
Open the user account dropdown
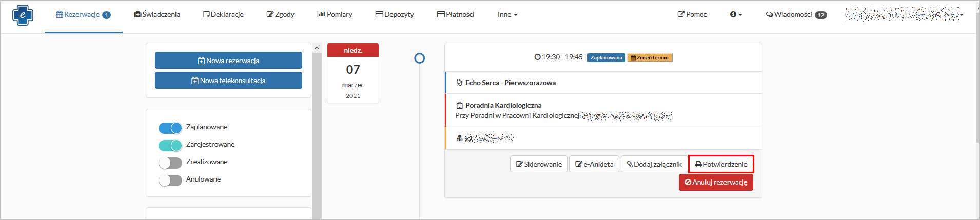[x=904, y=14]
